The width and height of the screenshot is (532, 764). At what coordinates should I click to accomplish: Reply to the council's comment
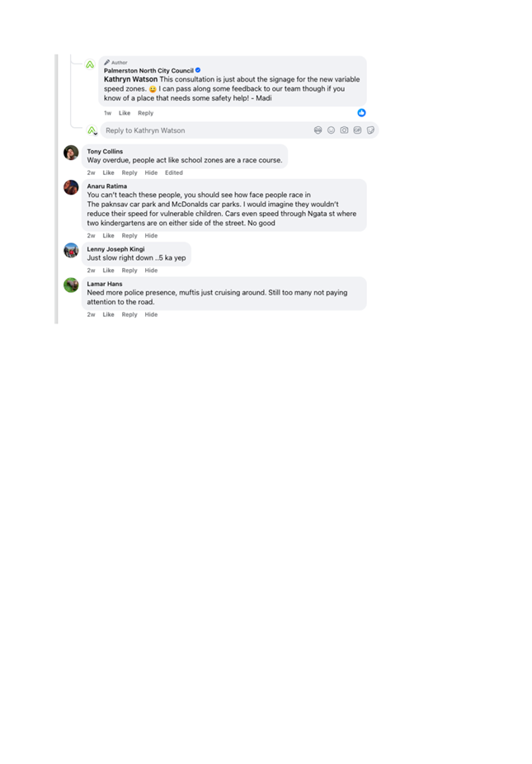coord(145,113)
